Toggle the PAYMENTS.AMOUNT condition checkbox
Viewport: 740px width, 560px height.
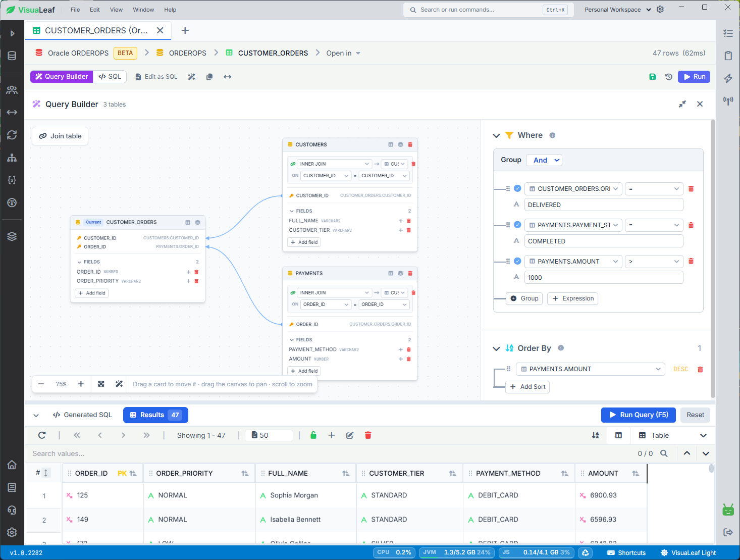click(517, 261)
